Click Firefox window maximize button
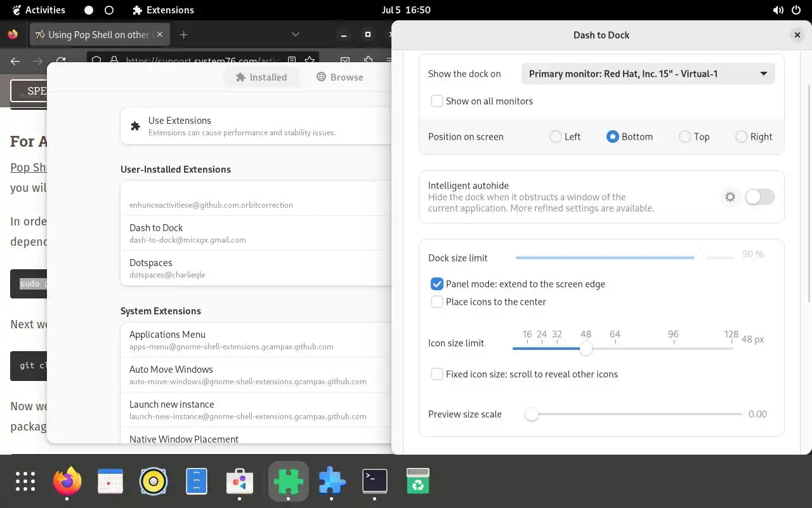Image resolution: width=812 pixels, height=508 pixels. coord(368,34)
